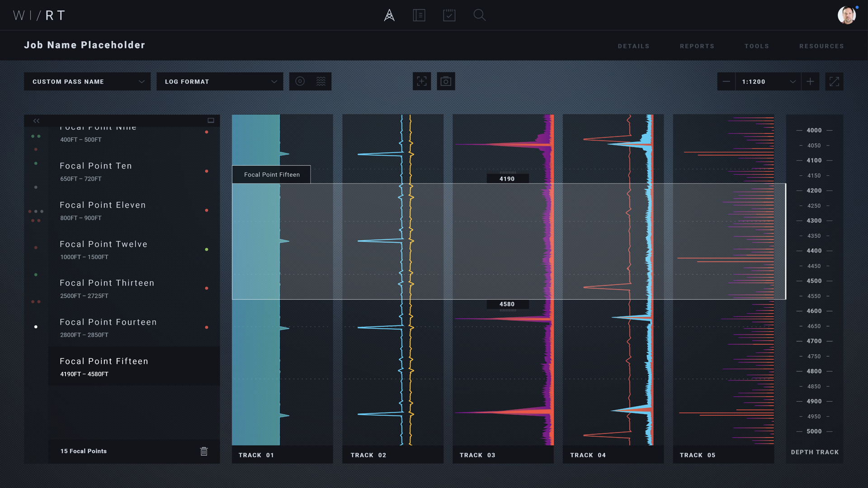
Task: Zoom out with the minus button
Action: click(x=726, y=81)
